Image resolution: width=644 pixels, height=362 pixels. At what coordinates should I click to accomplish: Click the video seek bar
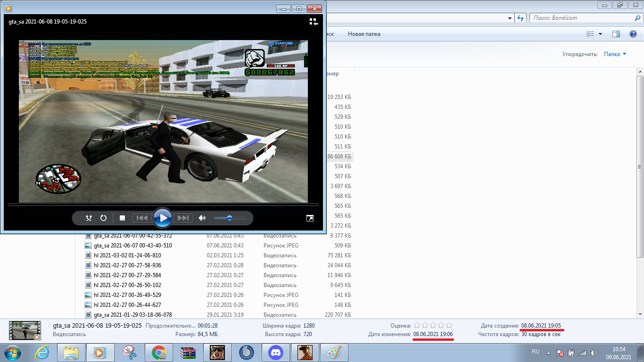coord(163,205)
